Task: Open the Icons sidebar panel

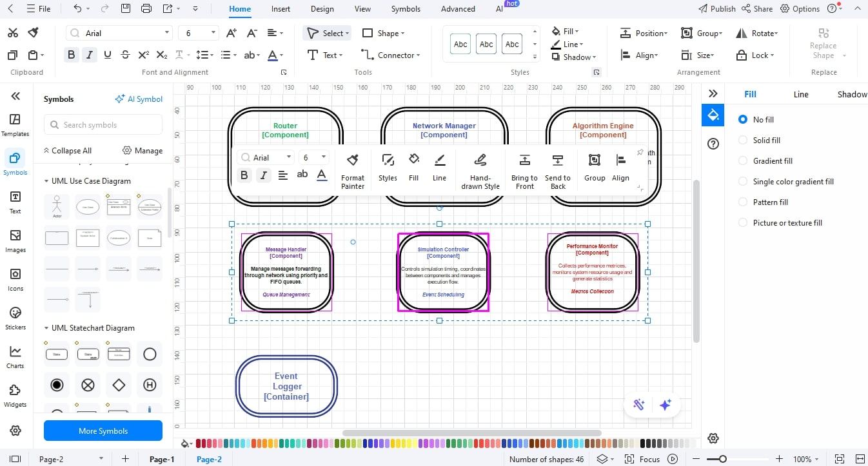Action: click(15, 280)
